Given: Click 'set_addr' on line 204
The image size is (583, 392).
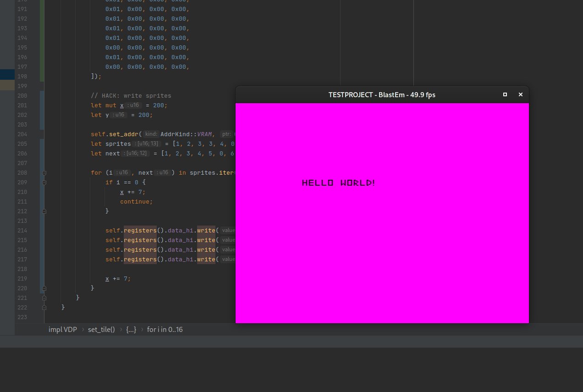Looking at the screenshot, I should [124, 134].
